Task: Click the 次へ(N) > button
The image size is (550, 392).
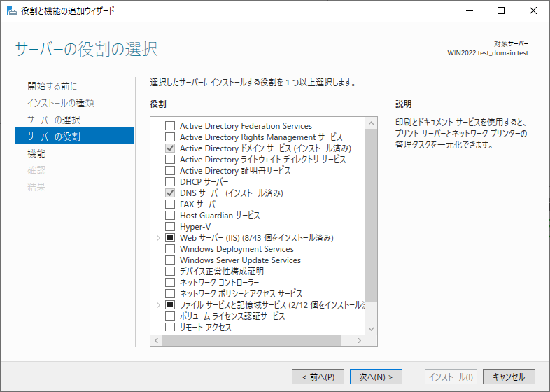Action: [376, 377]
